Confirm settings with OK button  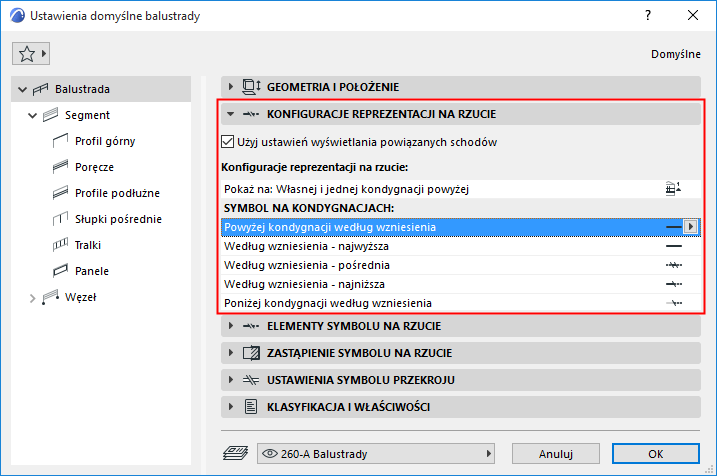pyautogui.click(x=656, y=453)
